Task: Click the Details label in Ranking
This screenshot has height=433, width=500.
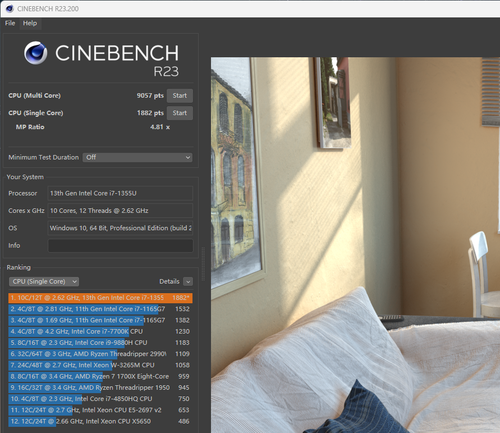Action: coord(169,282)
